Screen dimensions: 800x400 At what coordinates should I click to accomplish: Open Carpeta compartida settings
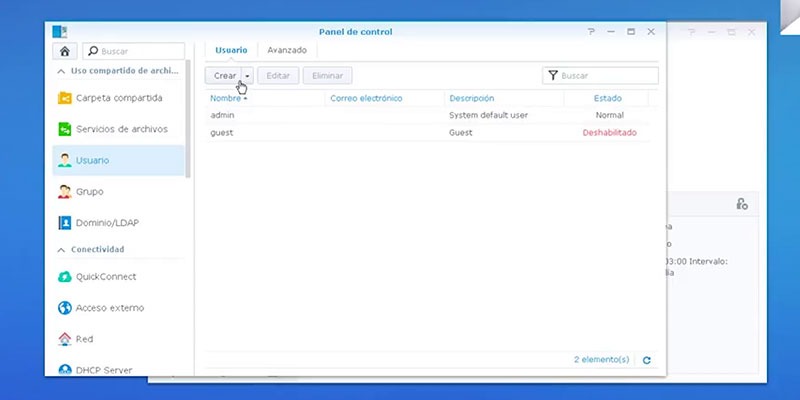point(118,98)
